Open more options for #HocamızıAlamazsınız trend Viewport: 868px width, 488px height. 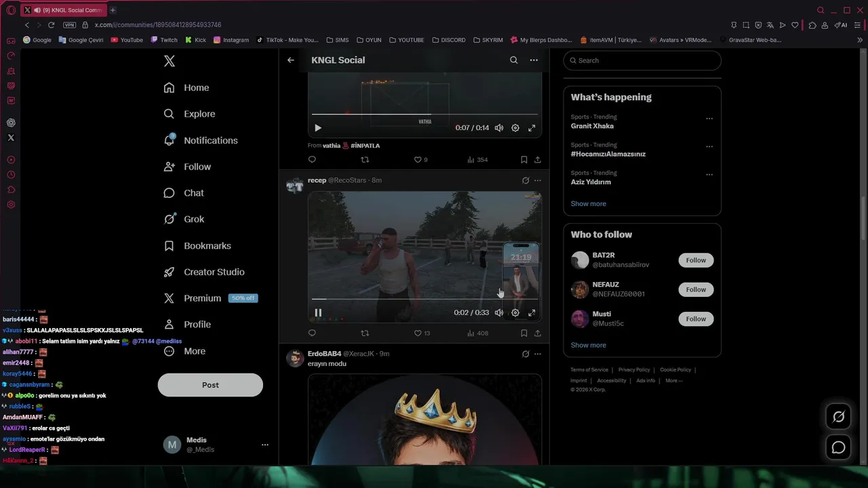(709, 146)
